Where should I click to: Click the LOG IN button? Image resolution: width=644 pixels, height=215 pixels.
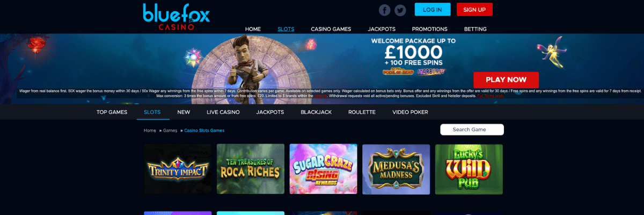tap(433, 10)
